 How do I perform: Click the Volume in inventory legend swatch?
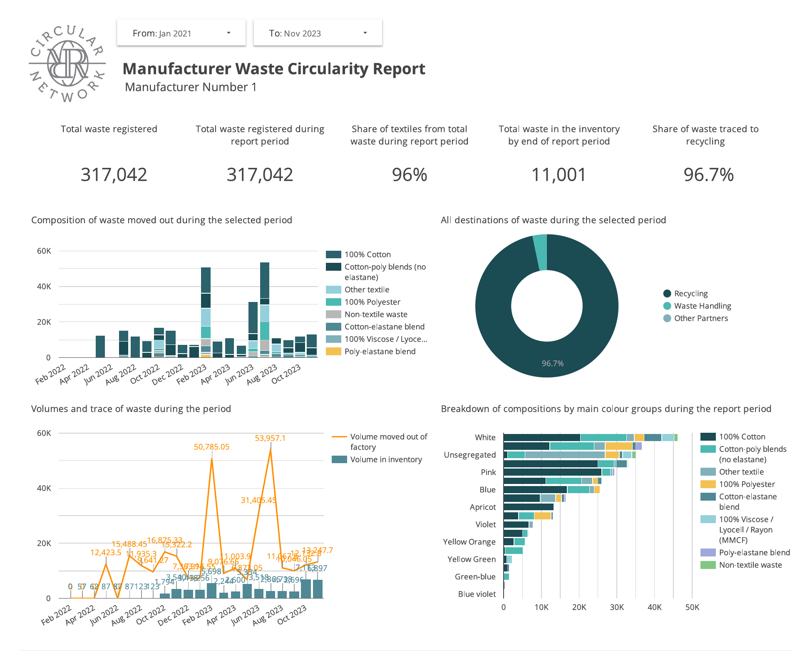(339, 459)
